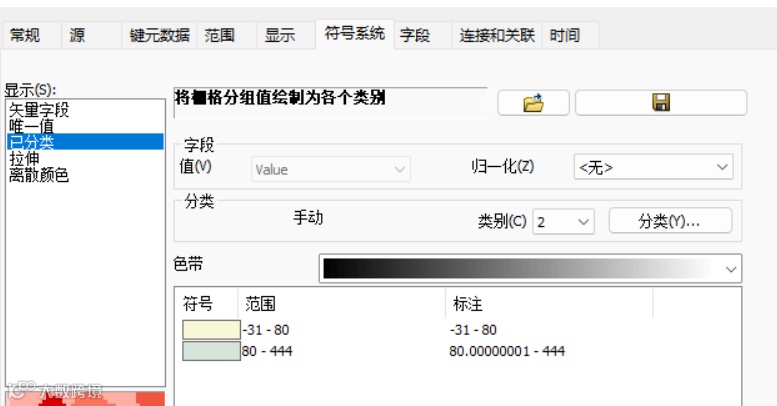This screenshot has width=777, height=406.
Task: Select 唯一值 renderer option
Action: tap(31, 126)
